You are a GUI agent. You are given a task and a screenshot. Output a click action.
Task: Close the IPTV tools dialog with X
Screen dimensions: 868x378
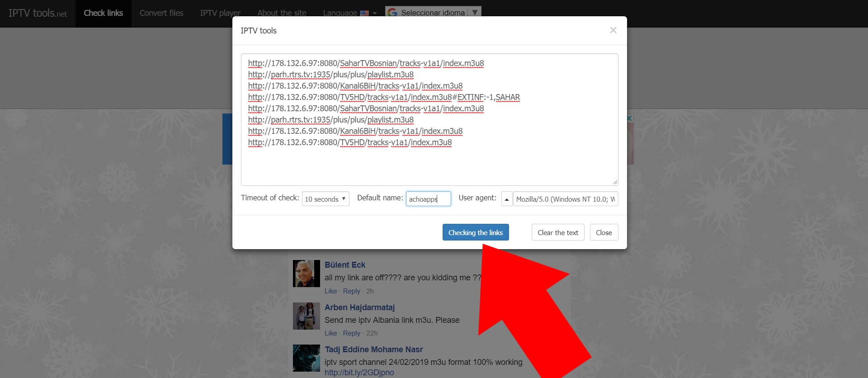613,30
